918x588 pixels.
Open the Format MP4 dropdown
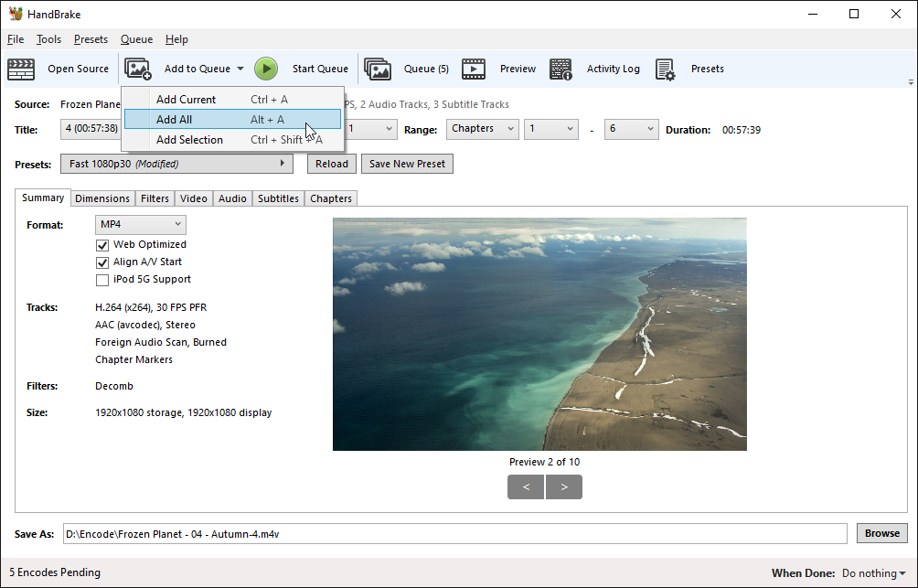141,224
